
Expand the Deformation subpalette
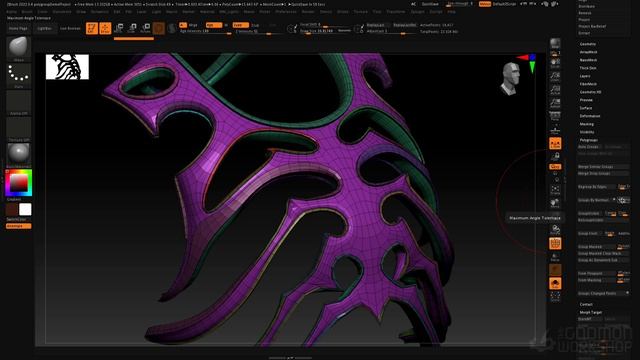590,116
